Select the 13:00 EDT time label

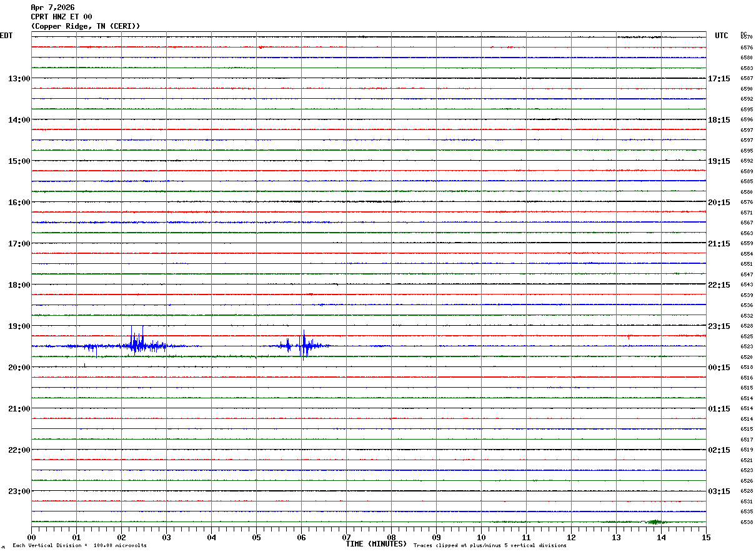pos(19,79)
